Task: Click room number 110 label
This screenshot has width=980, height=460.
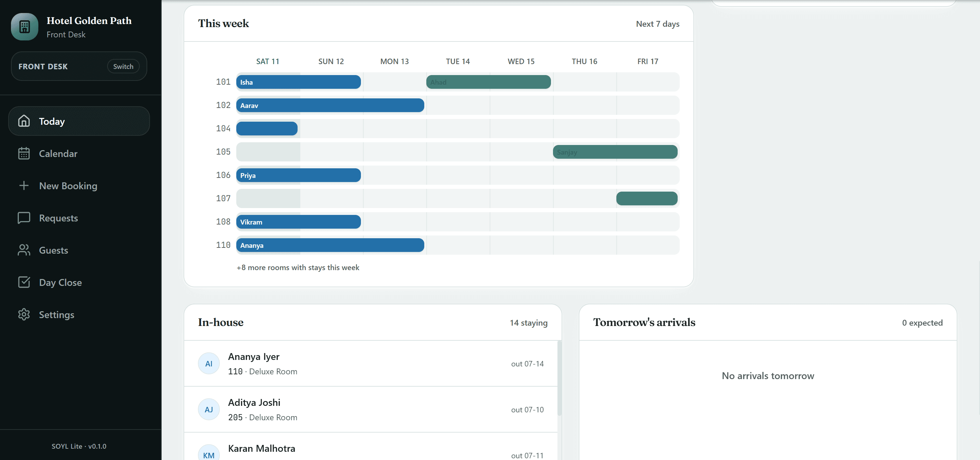Action: (223, 245)
